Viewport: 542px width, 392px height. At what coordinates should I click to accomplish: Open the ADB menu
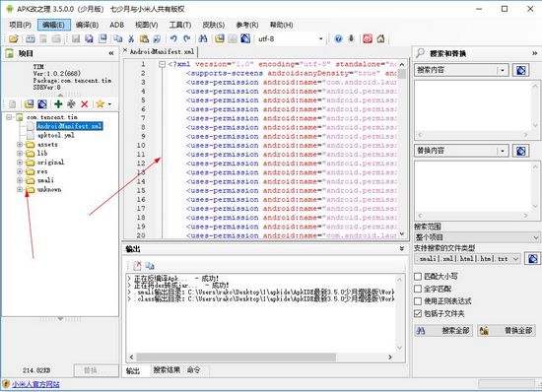click(117, 25)
